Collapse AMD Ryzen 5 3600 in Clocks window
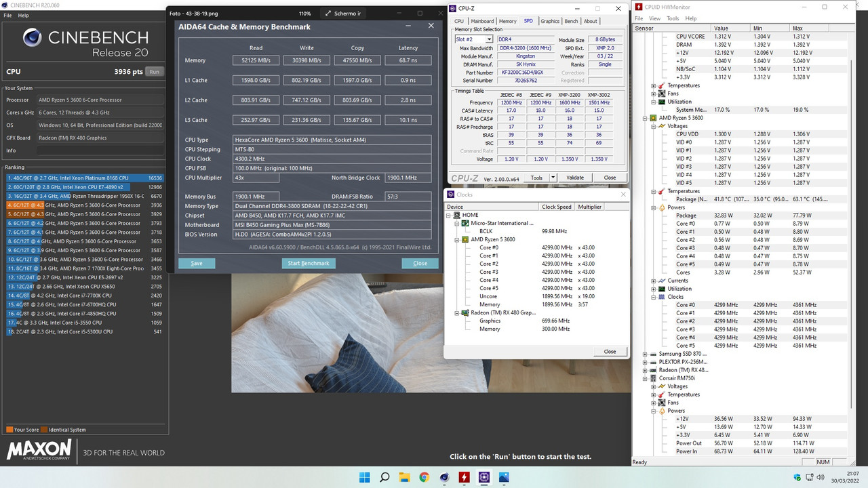Viewport: 868px width, 488px height. pyautogui.click(x=456, y=239)
